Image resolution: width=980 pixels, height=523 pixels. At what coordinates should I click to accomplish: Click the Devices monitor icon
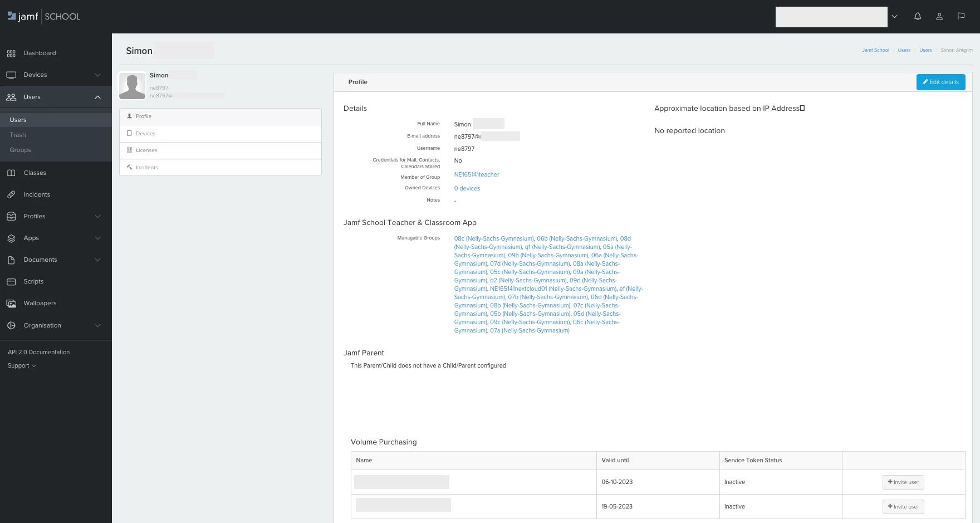coord(11,75)
